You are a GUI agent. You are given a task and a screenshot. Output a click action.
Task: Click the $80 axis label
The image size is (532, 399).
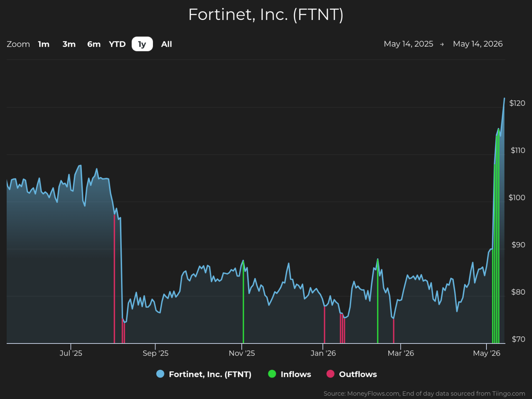tap(518, 292)
